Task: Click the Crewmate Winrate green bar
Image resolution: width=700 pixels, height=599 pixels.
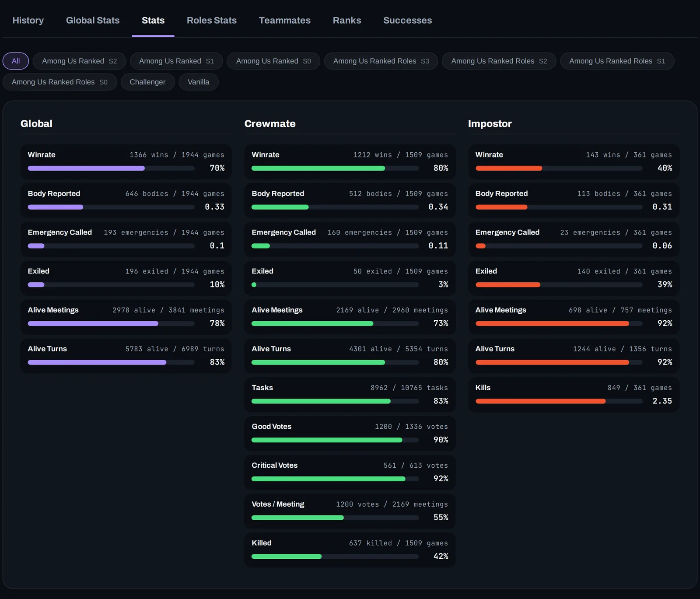Action: pyautogui.click(x=318, y=168)
